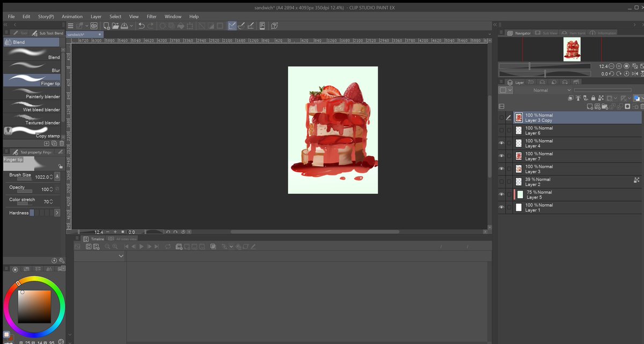Toggle visibility of Layer 3
This screenshot has width=644, height=344.
(501, 169)
